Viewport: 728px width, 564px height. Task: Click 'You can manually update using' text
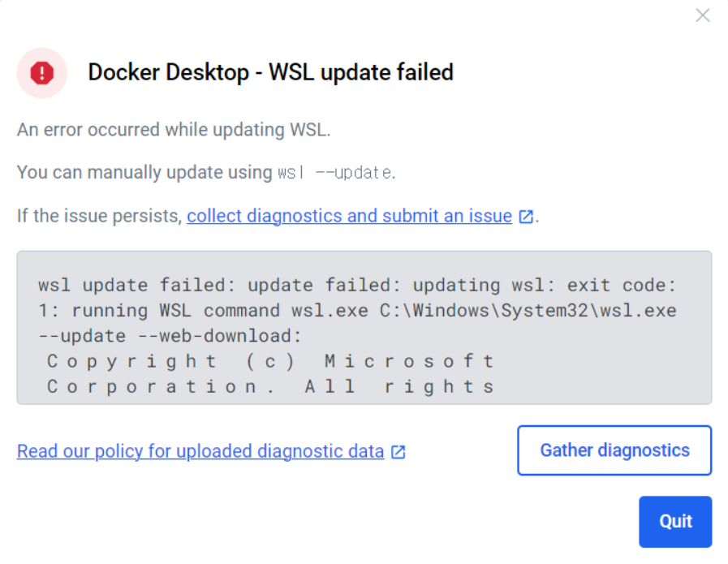point(144,172)
